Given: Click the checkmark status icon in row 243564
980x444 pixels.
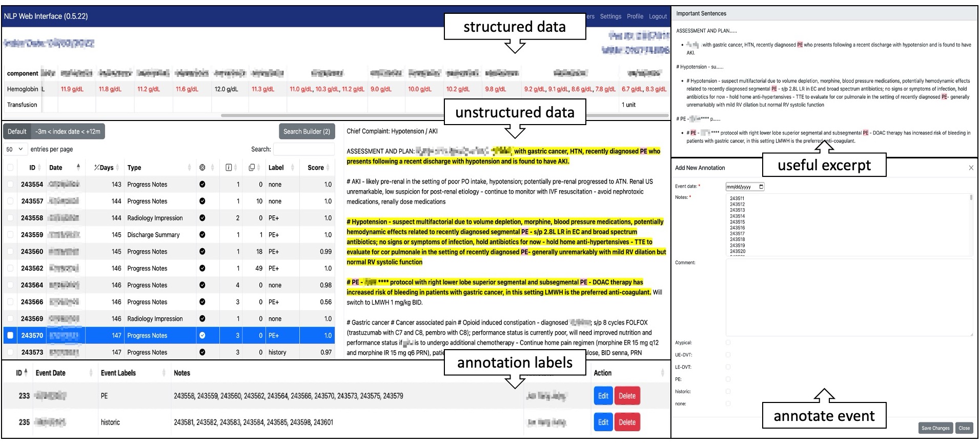Looking at the screenshot, I should tap(202, 285).
